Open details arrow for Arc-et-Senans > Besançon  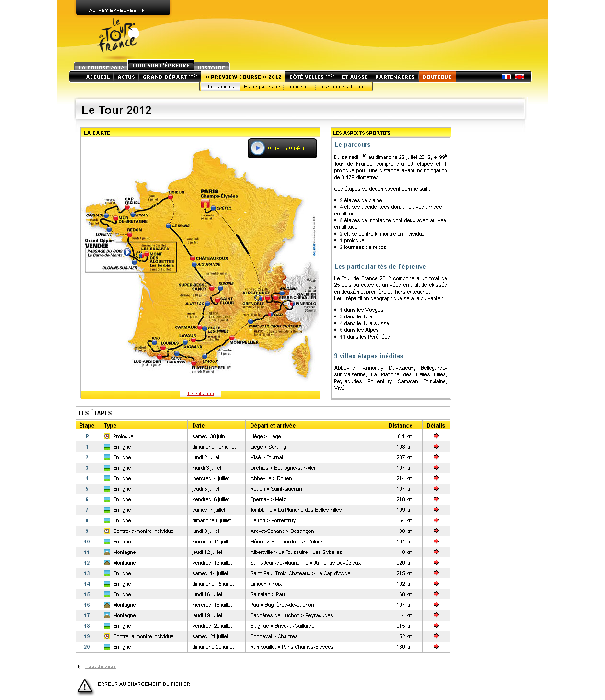pos(436,531)
